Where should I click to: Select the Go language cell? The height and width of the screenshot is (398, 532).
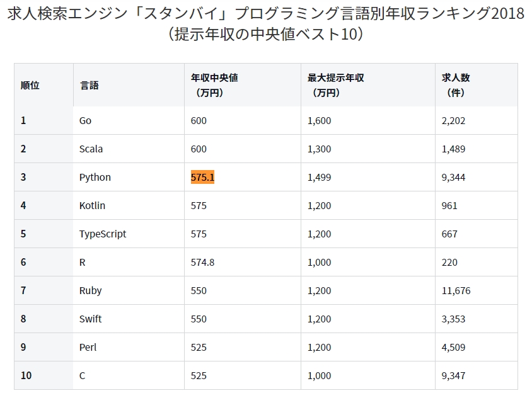pos(86,120)
